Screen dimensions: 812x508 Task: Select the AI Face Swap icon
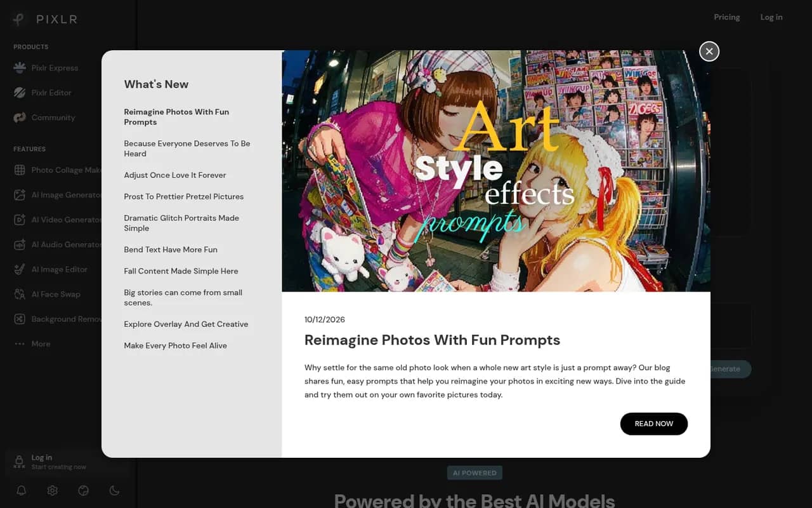tap(20, 294)
